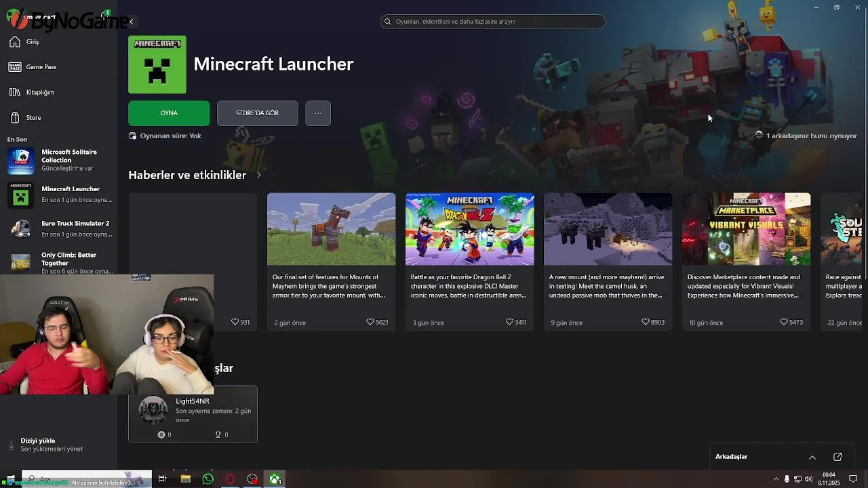
Task: Like the post with 5021 hearts
Action: 370,322
